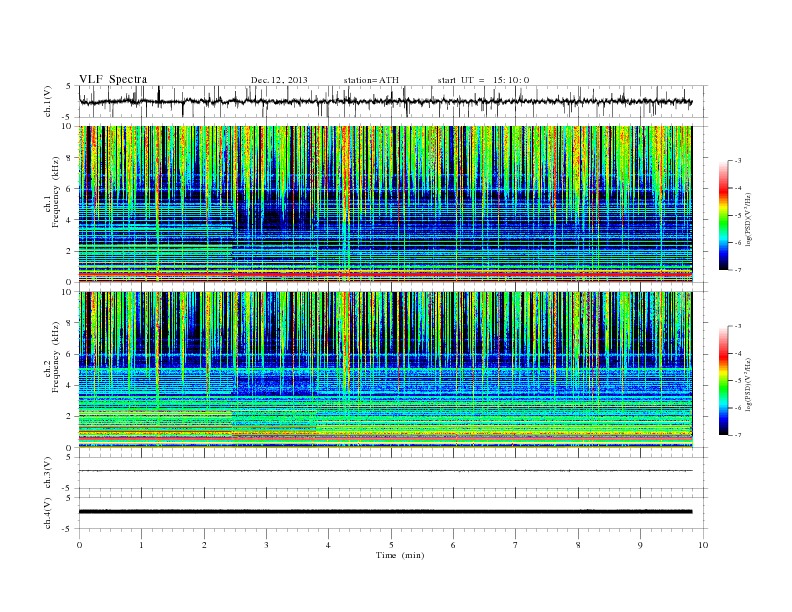The height and width of the screenshot is (612, 792).
Task: Click the "8" kHz tick on ch.1 spectrogram
Action: coord(69,158)
